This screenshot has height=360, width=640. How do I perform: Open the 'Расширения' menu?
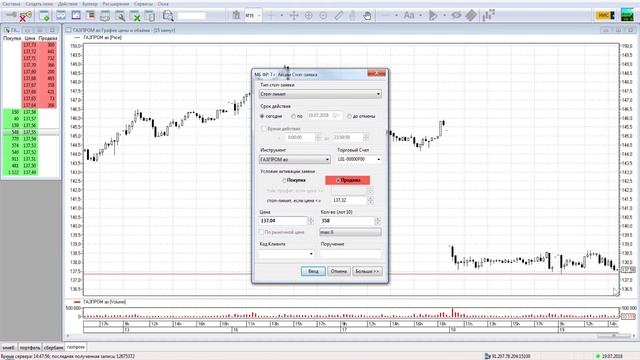point(116,4)
